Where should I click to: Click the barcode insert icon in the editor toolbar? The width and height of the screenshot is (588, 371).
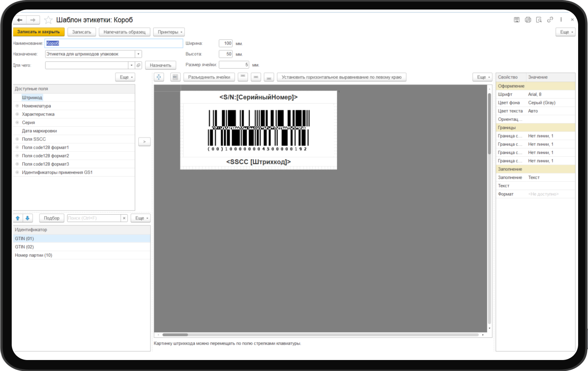[175, 77]
